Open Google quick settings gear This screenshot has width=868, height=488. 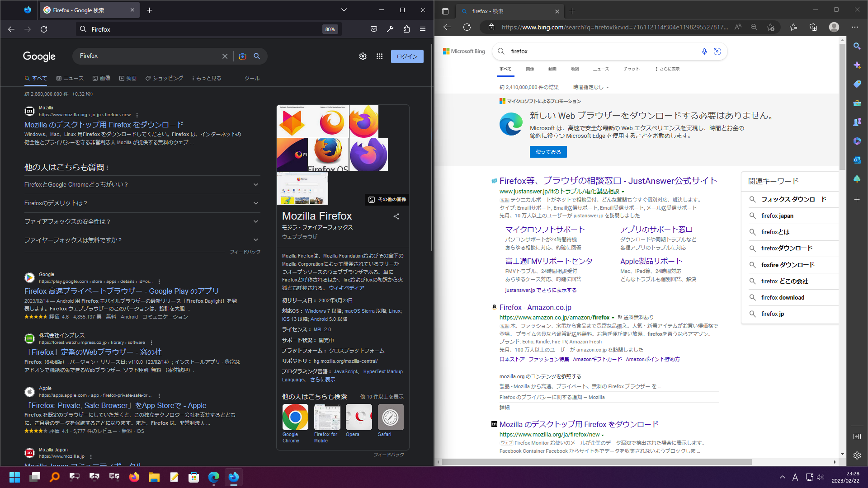click(363, 56)
